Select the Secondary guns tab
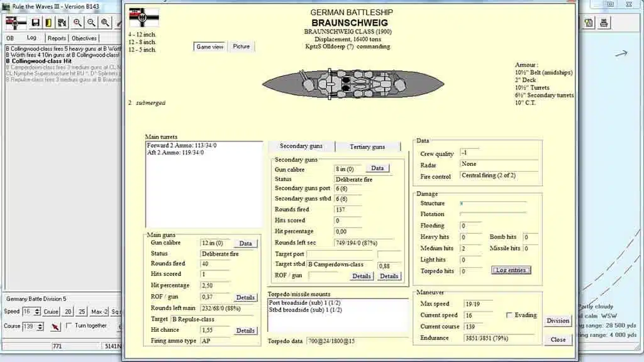Screen dimensions: 644x362 (x=301, y=146)
